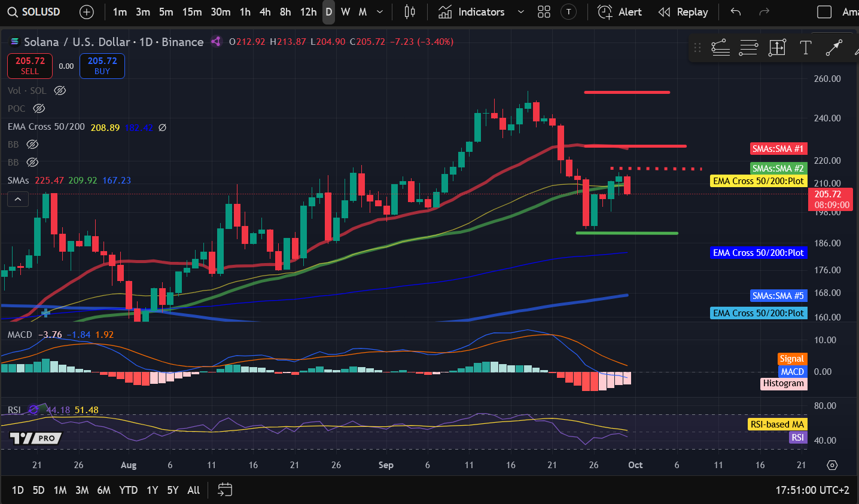Collapse the indicator legend with the chevron
Viewport: 859px width, 504px height.
(x=18, y=199)
